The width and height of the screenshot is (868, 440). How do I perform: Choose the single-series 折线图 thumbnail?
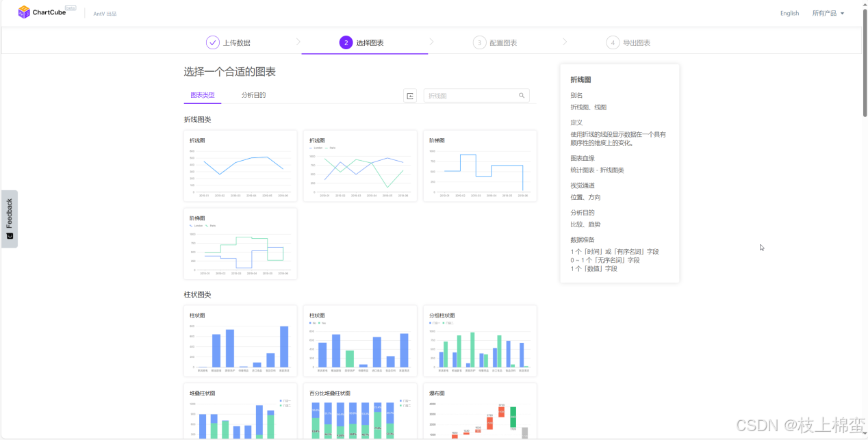[240, 166]
